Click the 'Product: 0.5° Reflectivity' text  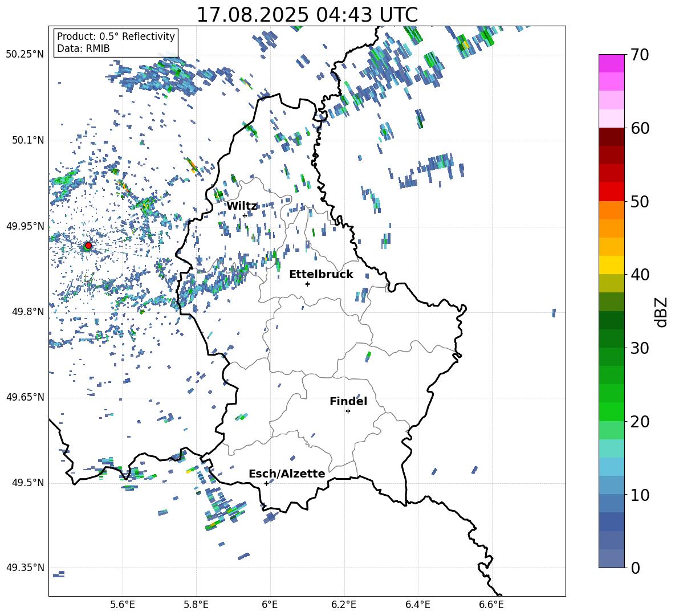(x=116, y=36)
